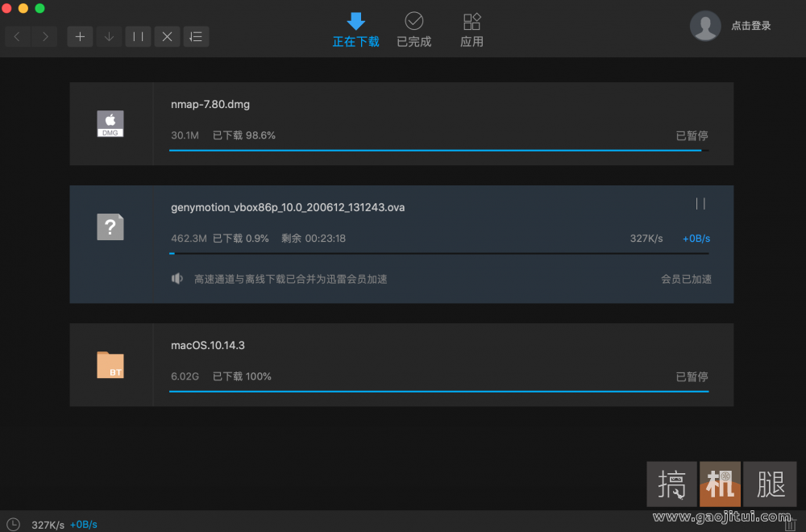Click 已暂停 status on macOS row
The image size is (806, 532).
(x=692, y=376)
